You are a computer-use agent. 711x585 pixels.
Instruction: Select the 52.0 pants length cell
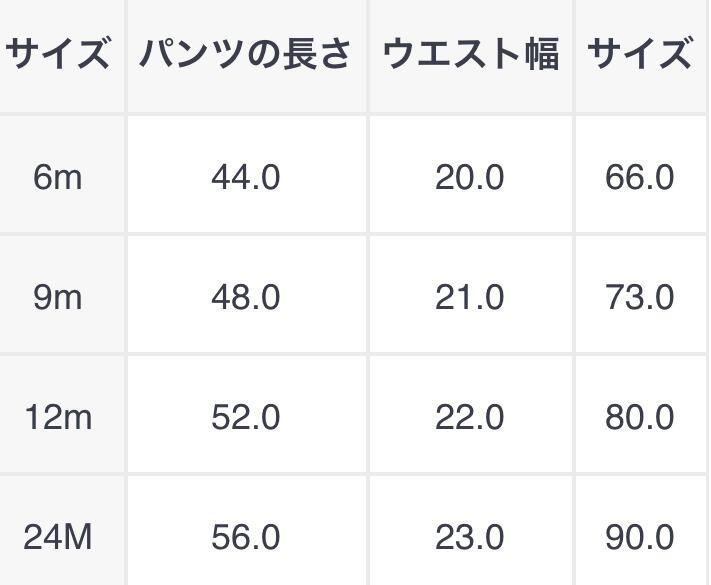(246, 417)
